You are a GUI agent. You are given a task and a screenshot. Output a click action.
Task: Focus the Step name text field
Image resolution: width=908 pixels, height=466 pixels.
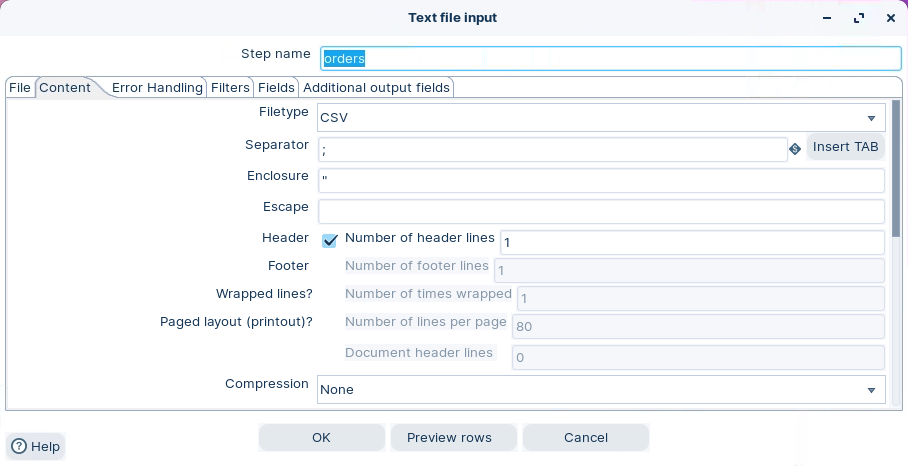pyautogui.click(x=610, y=59)
